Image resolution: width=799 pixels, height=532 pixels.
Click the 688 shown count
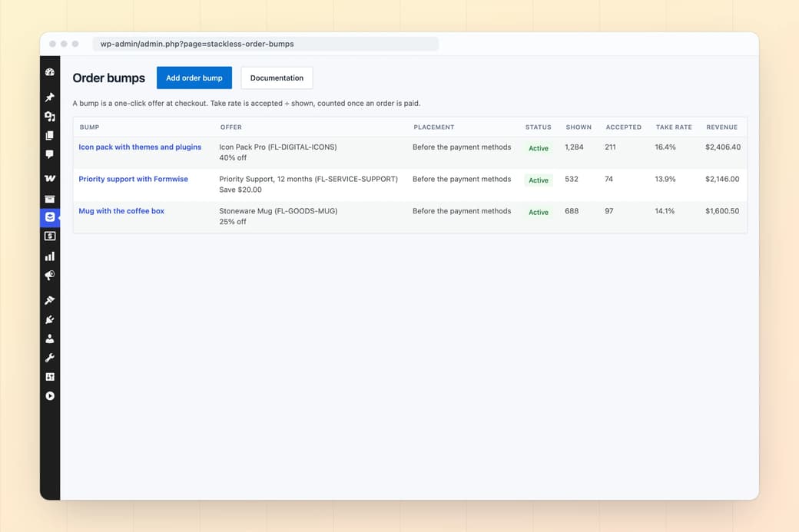tap(572, 211)
